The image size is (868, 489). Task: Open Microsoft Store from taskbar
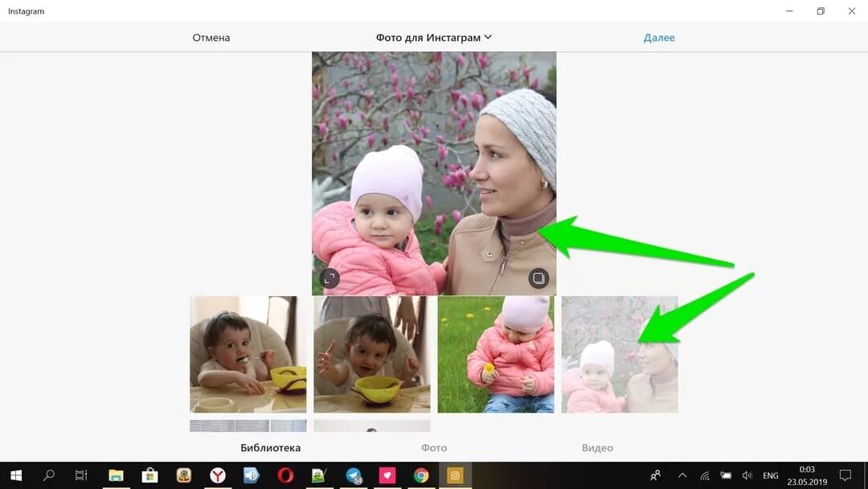[149, 475]
